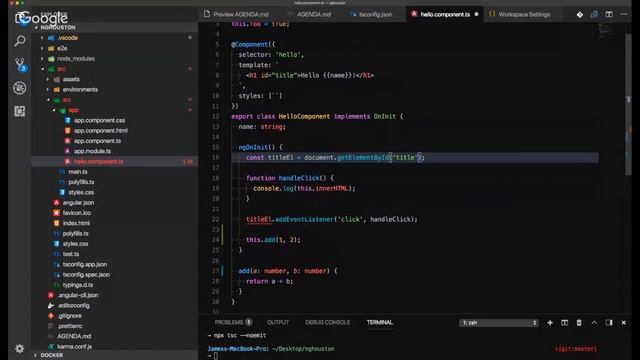Open .prettierrc file
The width and height of the screenshot is (640, 360).
pos(70,326)
